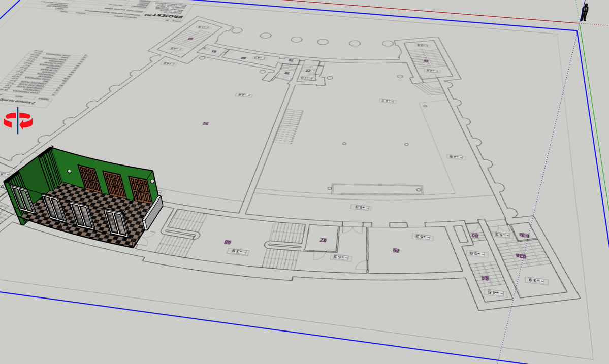Click room number 84 label

point(485,278)
